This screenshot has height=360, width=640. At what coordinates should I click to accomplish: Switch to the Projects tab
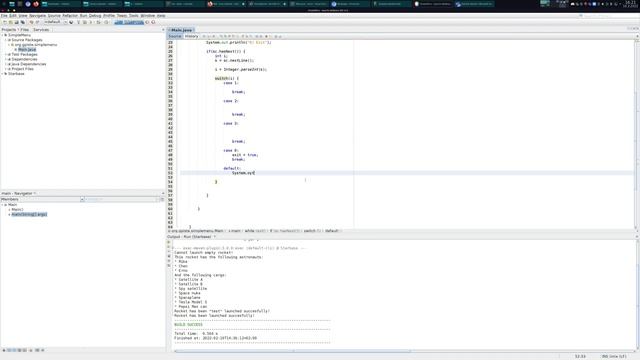[8, 30]
